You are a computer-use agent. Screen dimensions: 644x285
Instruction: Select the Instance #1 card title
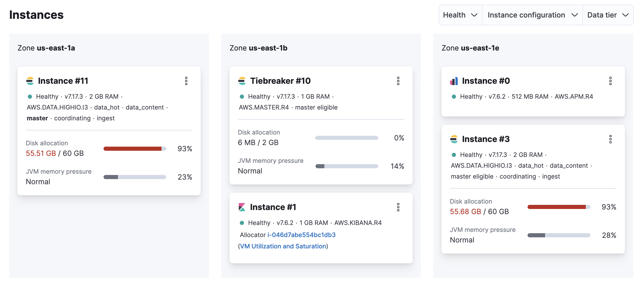(274, 207)
